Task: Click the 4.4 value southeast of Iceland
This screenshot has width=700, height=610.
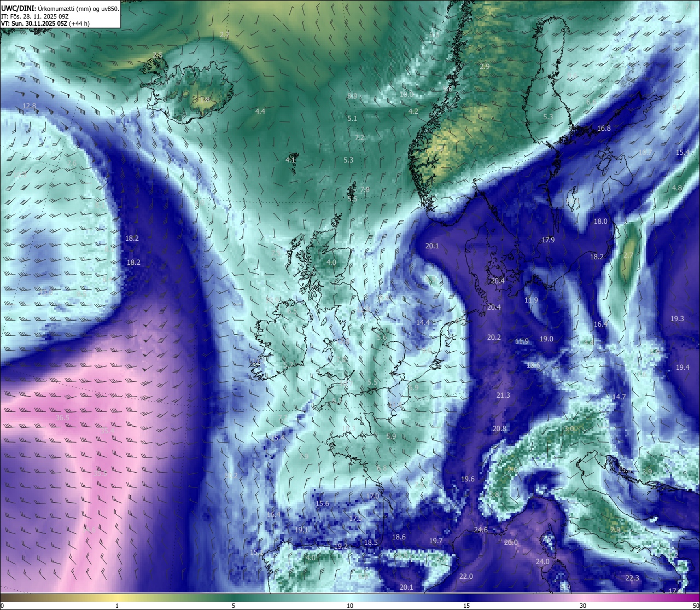Action: 260,111
